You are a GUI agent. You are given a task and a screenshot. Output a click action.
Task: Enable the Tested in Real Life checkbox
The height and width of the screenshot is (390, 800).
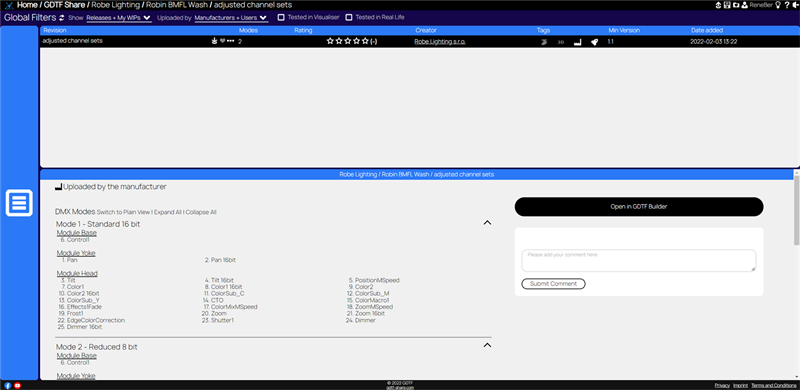pyautogui.click(x=349, y=17)
